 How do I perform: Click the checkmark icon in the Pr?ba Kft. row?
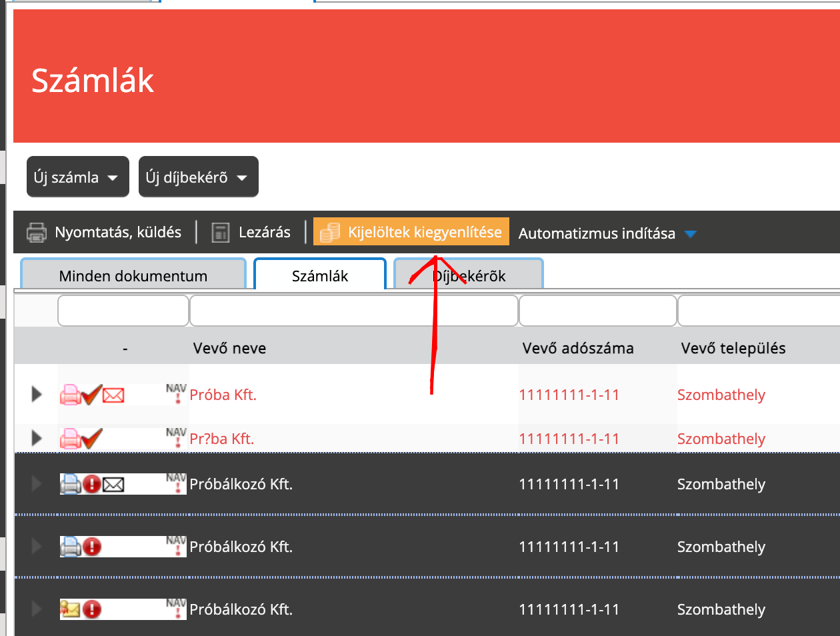point(91,439)
